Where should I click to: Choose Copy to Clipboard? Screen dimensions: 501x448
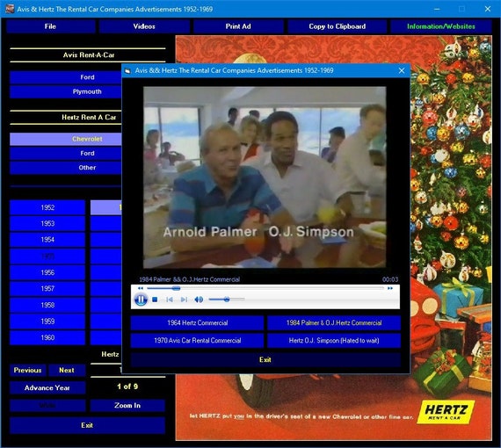[338, 26]
